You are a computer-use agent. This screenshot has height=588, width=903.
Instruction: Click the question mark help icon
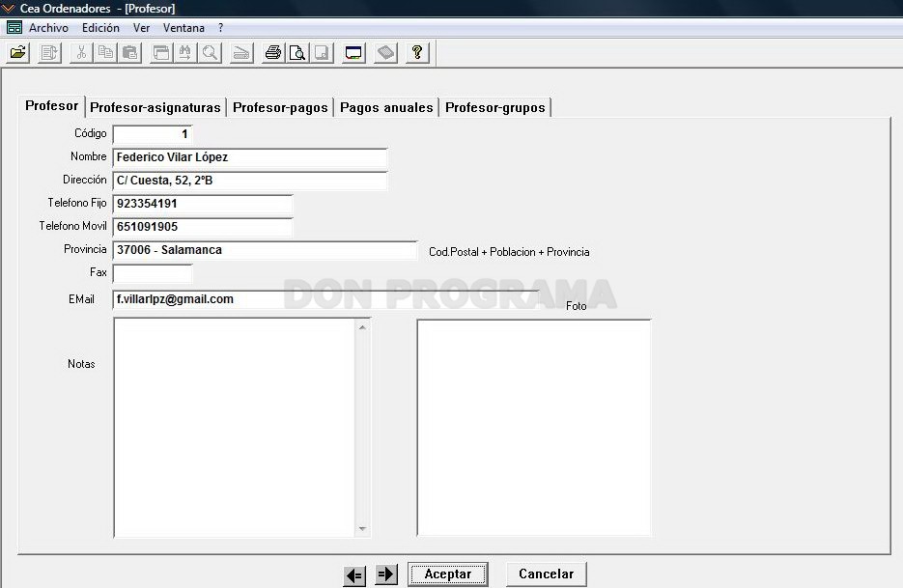pyautogui.click(x=417, y=53)
